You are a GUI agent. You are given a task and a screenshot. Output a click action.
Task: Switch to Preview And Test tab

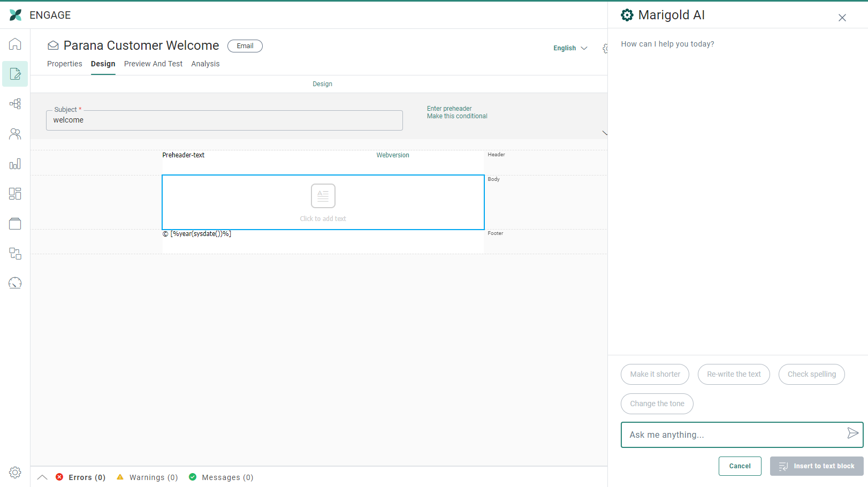coord(153,64)
